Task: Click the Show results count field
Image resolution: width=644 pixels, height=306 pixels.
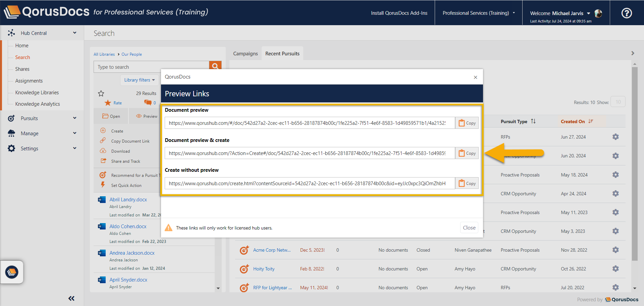Action: [618, 102]
